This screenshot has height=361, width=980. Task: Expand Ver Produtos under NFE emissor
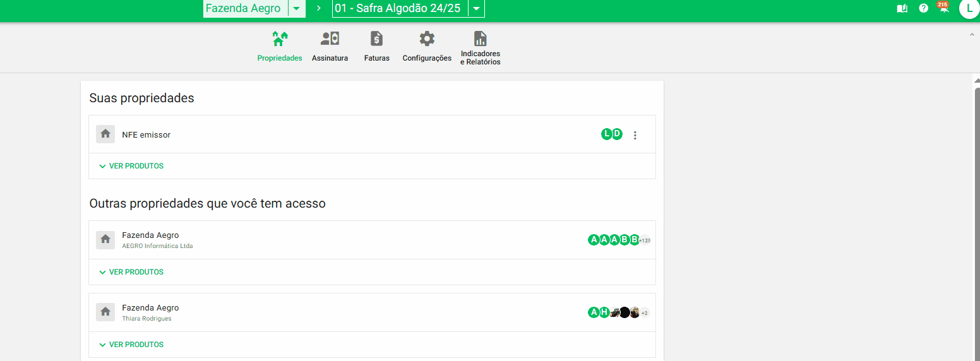pos(131,166)
